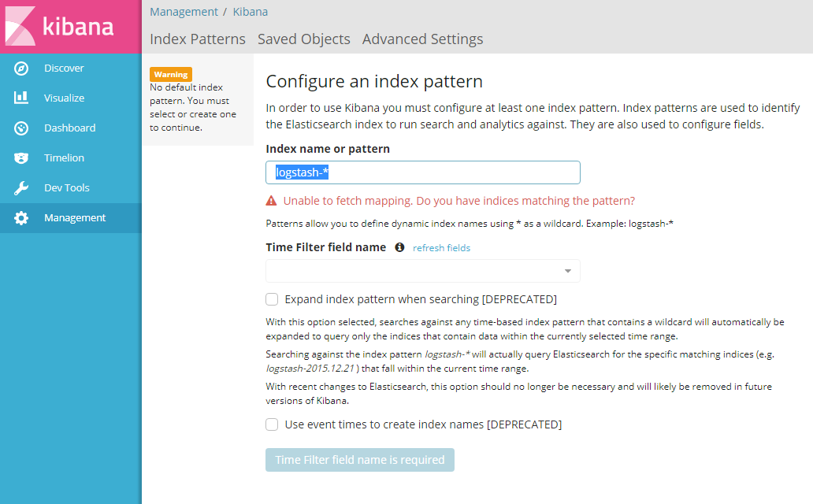The image size is (813, 504).
Task: Click the Kibana logo icon
Action: 20,26
